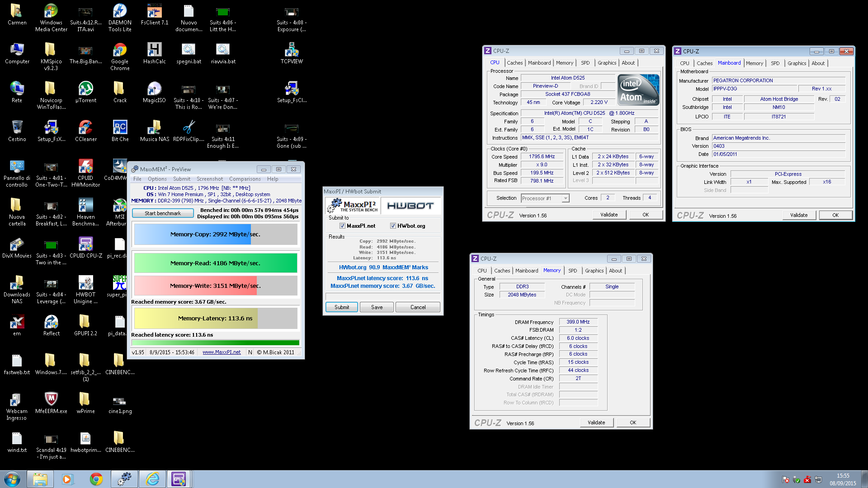Open the Google Chrome desktop shortcut
The image size is (868, 488).
(120, 57)
